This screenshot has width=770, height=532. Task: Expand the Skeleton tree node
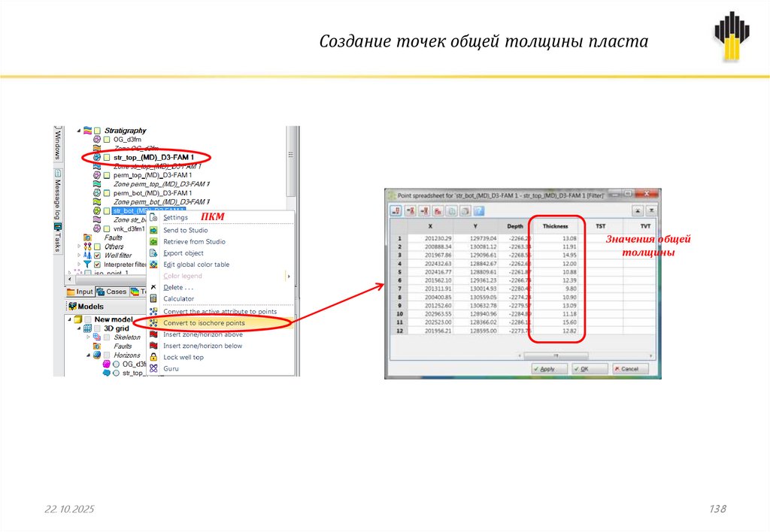click(89, 337)
